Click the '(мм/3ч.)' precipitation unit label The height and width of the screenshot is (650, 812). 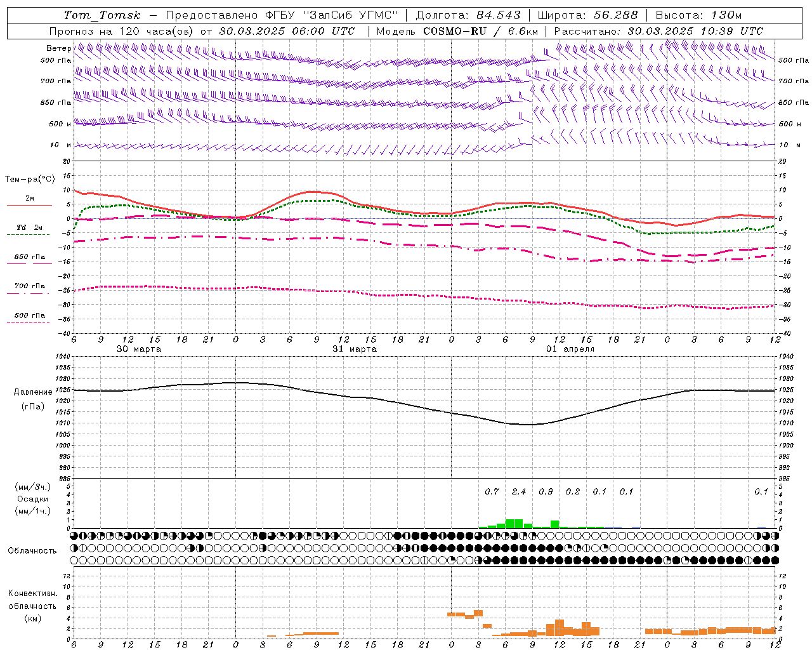[x=32, y=487]
